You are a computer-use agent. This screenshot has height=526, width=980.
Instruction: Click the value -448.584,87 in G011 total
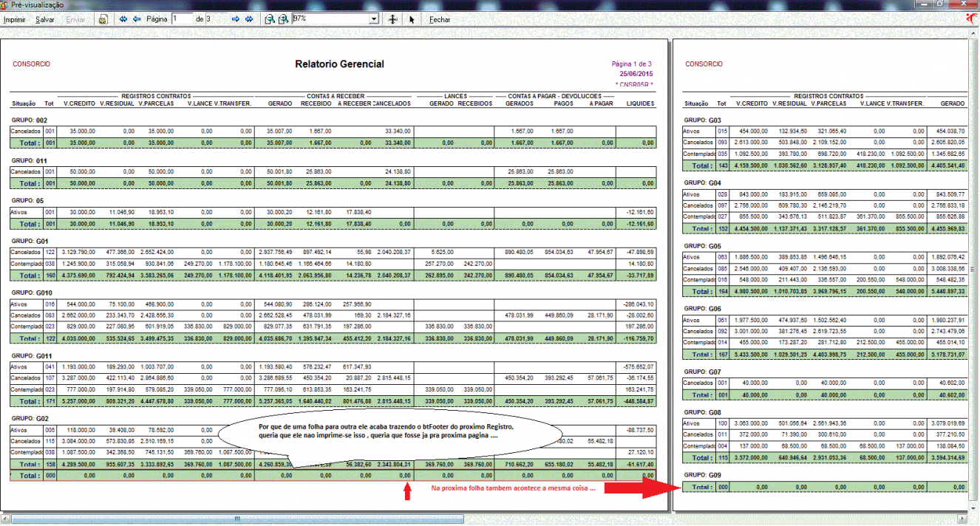pyautogui.click(x=638, y=402)
